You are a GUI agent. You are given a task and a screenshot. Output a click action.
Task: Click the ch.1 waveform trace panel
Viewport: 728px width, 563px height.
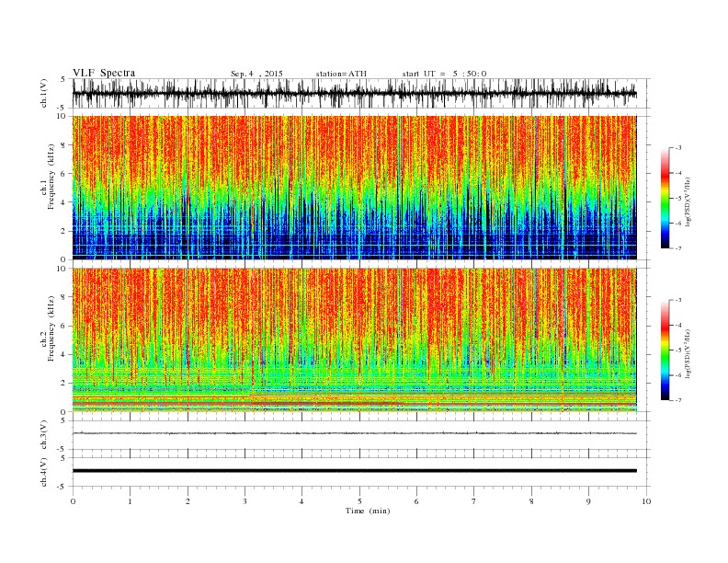361,93
